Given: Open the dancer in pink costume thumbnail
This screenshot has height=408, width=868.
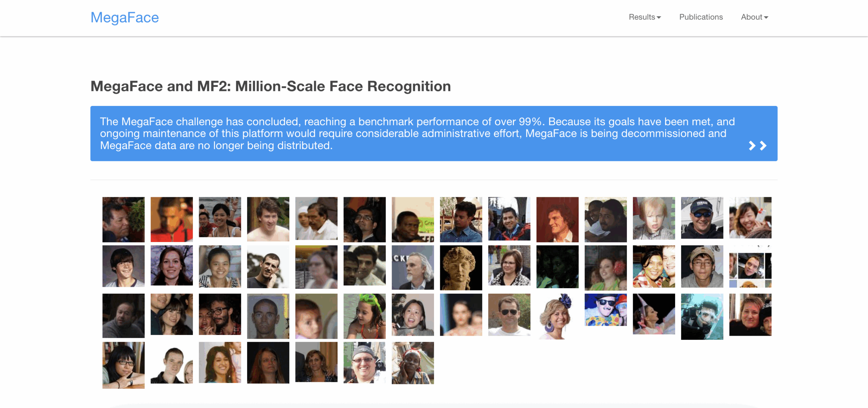Looking at the screenshot, I should tap(654, 314).
